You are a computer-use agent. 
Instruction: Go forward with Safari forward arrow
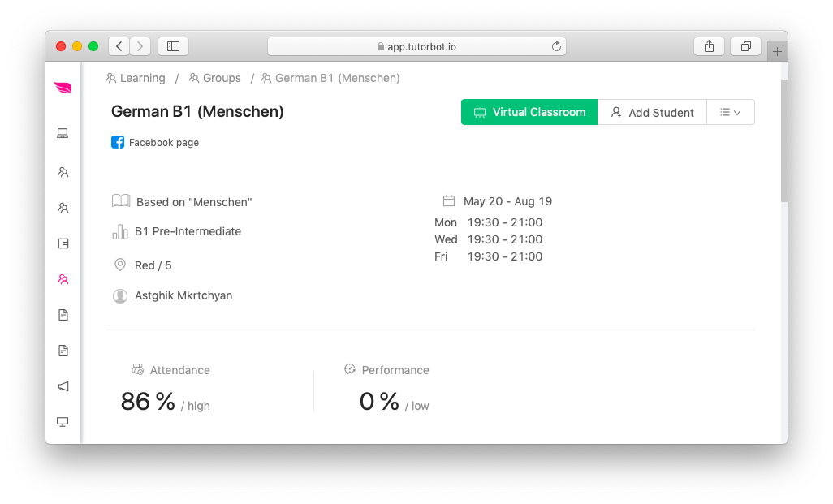pos(140,46)
